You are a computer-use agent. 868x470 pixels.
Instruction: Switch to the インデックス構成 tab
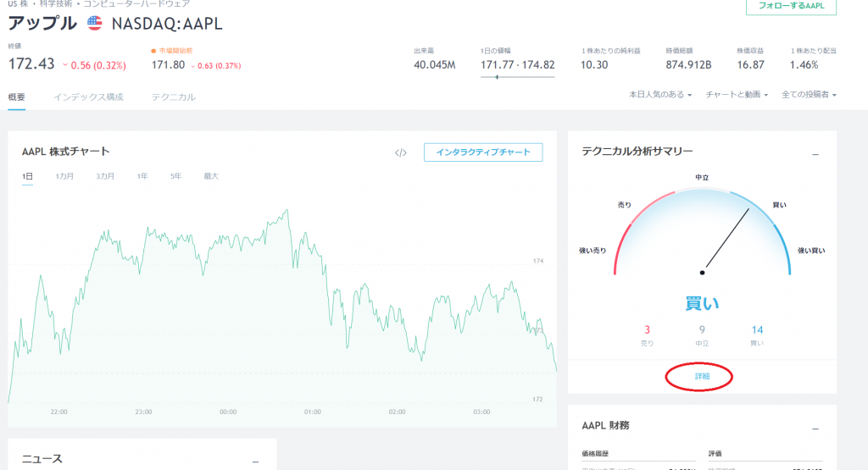pyautogui.click(x=88, y=97)
